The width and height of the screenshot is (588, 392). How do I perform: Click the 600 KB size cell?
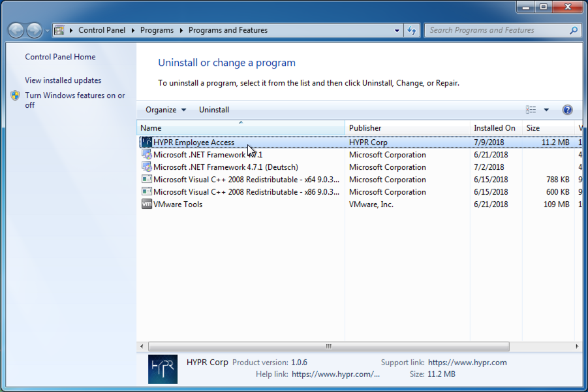pyautogui.click(x=557, y=192)
